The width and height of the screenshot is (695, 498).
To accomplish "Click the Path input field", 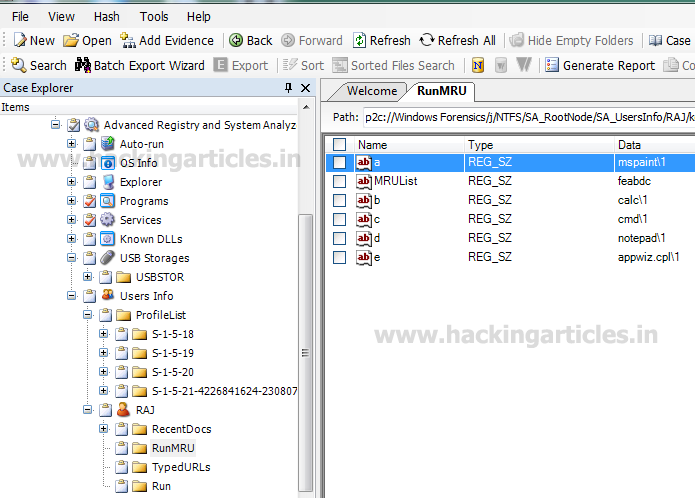I will pos(529,117).
